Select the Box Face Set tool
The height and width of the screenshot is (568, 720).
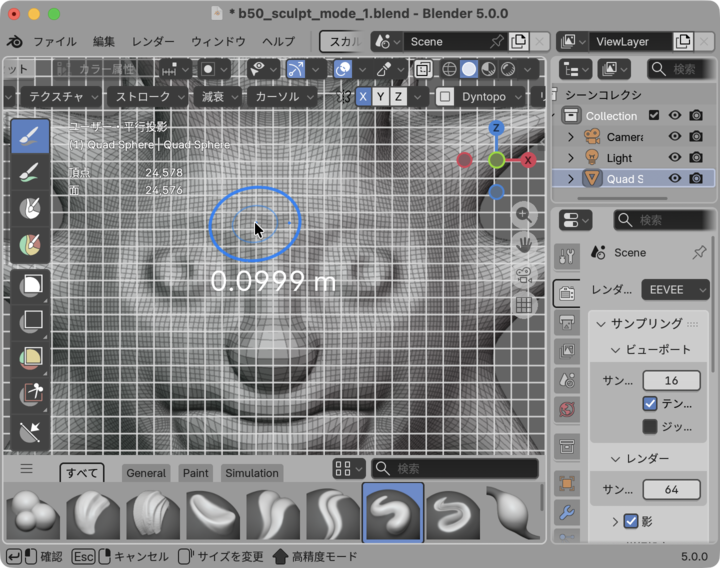pos(31,358)
